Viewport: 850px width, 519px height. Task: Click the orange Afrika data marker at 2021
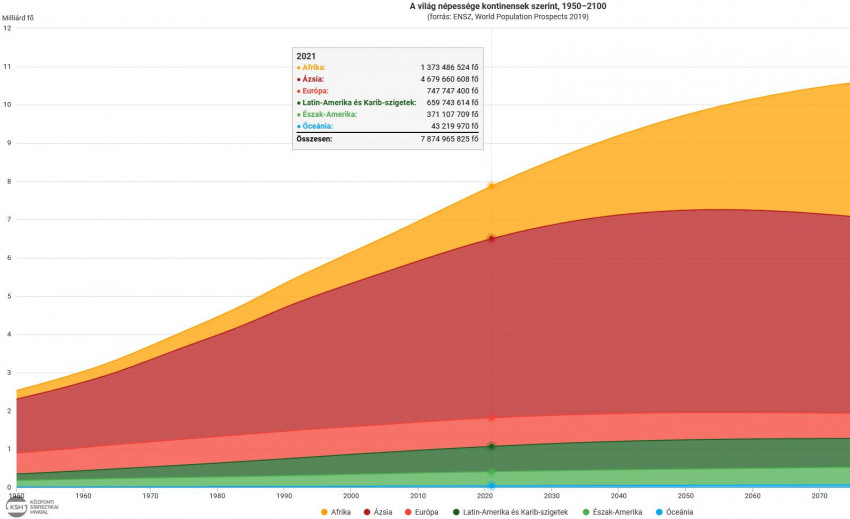[x=491, y=186]
